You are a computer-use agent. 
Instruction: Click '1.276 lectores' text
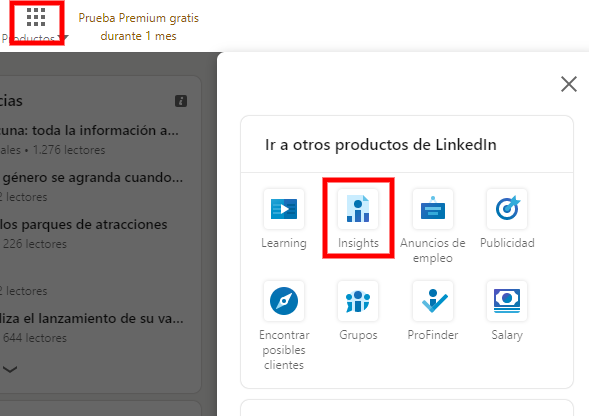[69, 150]
